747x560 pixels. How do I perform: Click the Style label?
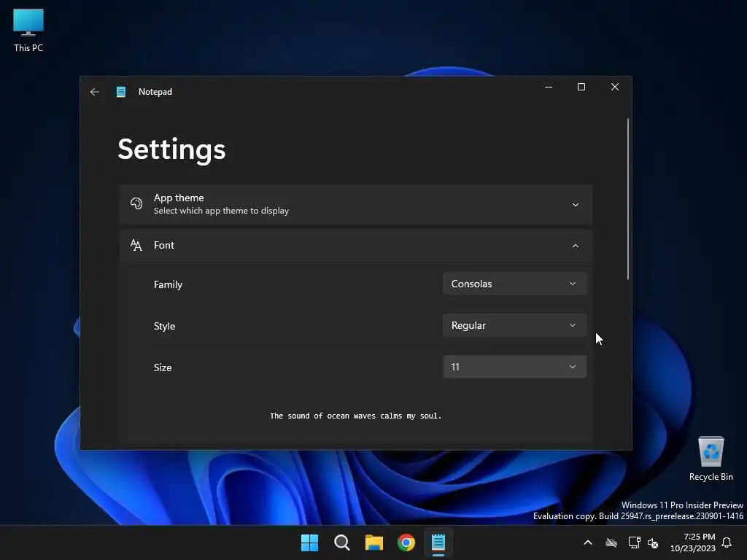164,326
